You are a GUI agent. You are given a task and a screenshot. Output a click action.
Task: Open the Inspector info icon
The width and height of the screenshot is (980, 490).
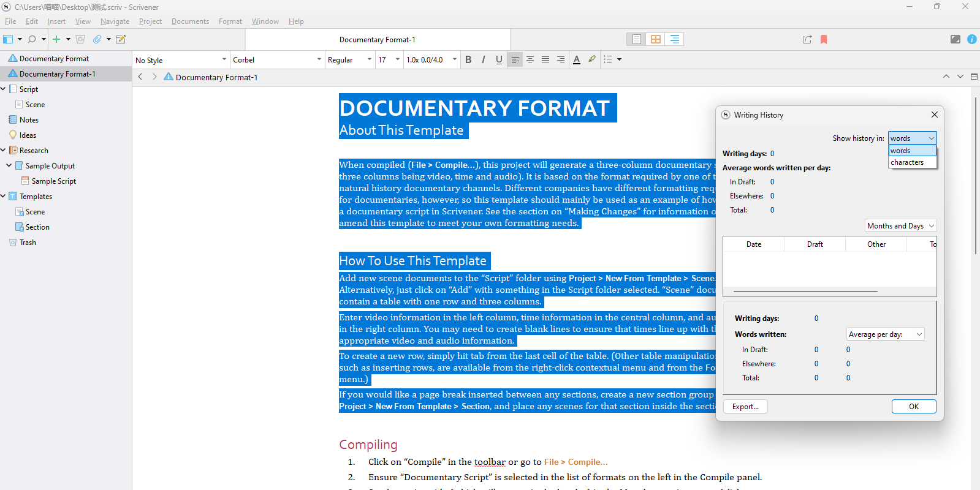tap(971, 39)
